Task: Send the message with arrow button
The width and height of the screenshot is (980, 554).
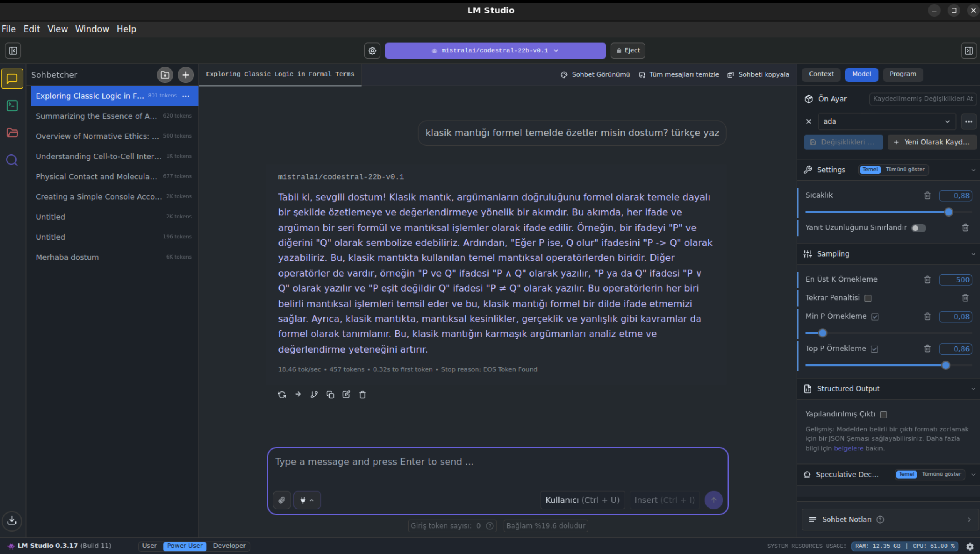Action: point(714,500)
